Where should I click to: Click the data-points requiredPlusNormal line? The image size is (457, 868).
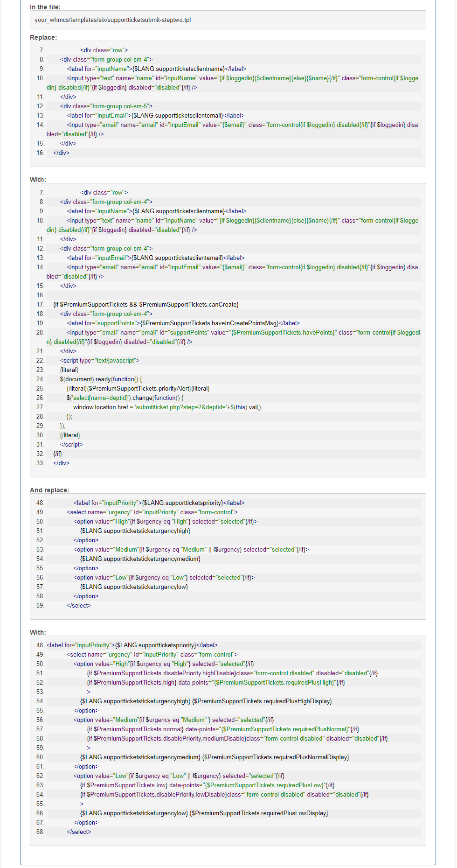pyautogui.click(x=223, y=729)
